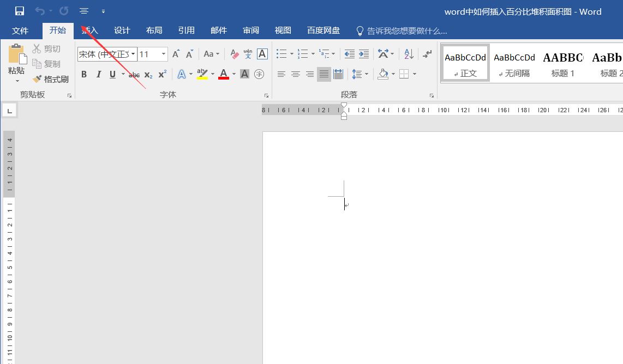Image resolution: width=623 pixels, height=364 pixels.
Task: Apply strikethrough to text
Action: pos(134,74)
